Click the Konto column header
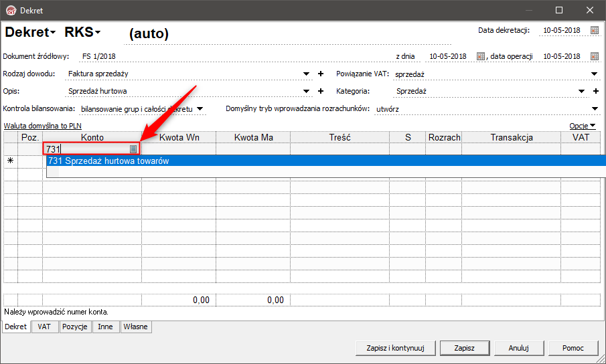Viewport: 606px width, 364px height. [x=92, y=137]
